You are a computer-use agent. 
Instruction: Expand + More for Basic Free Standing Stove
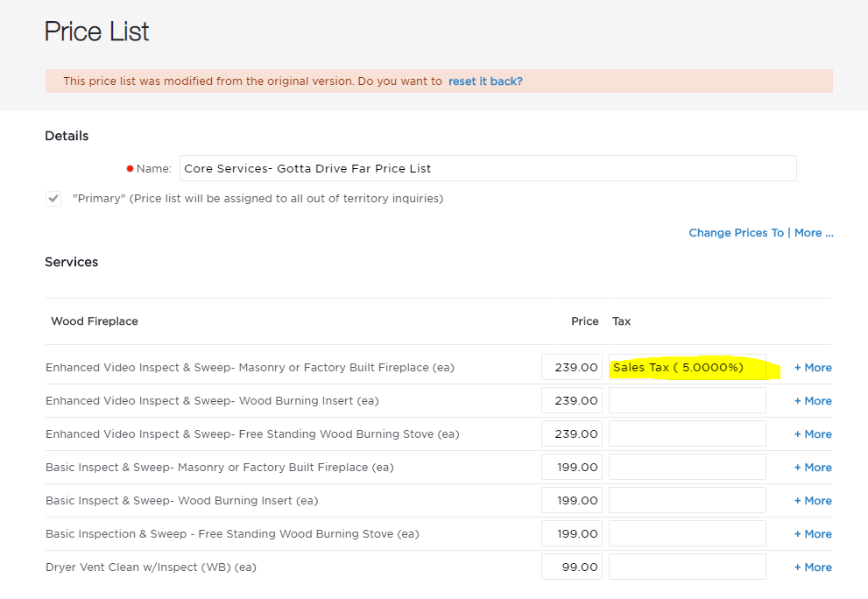point(813,533)
